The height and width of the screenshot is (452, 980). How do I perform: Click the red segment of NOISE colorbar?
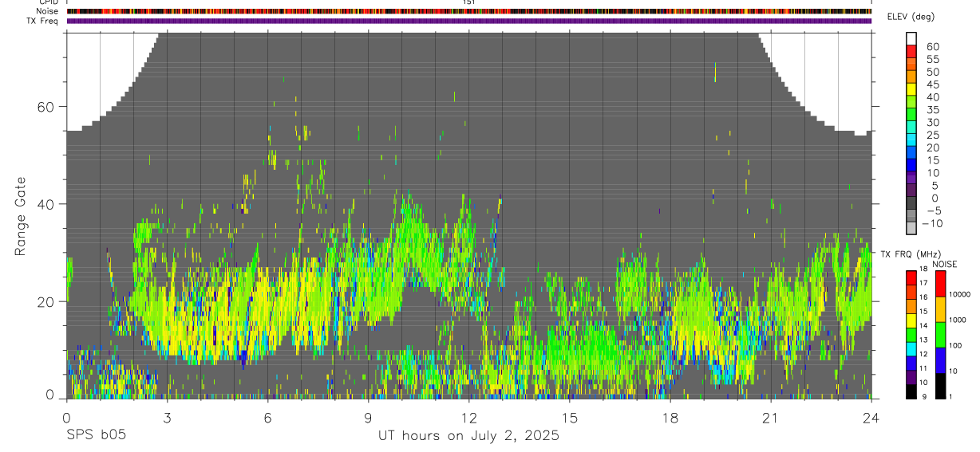pos(940,284)
